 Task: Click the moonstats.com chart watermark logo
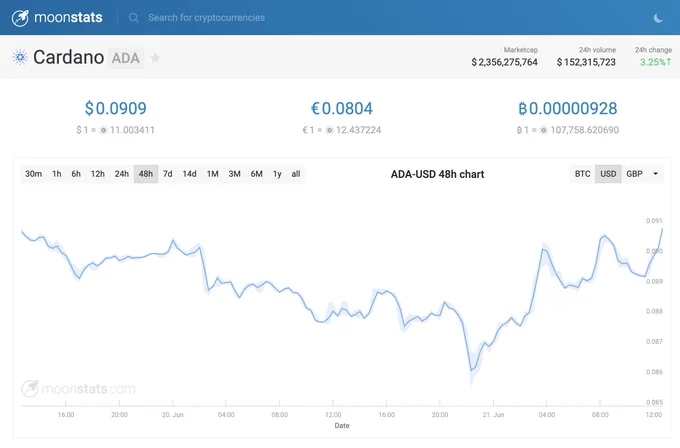point(78,389)
